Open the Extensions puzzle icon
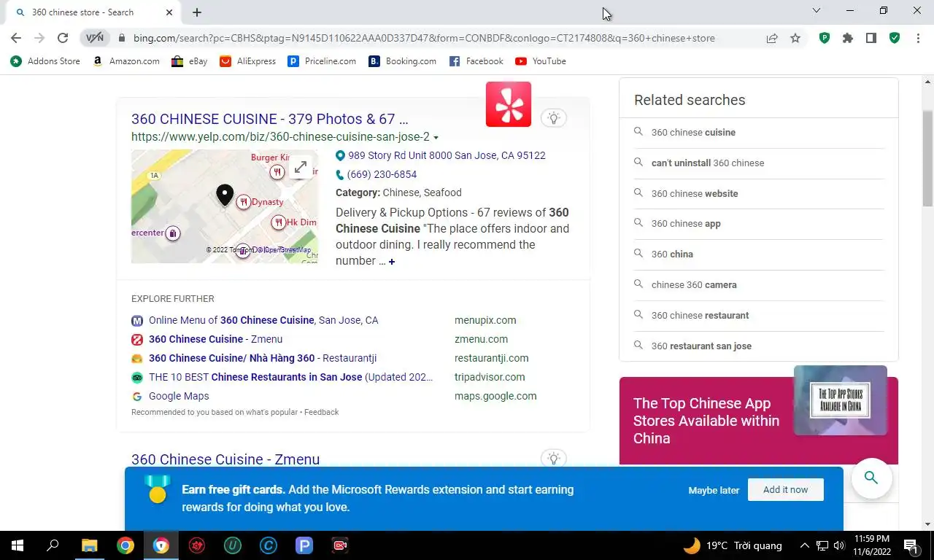 848,38
